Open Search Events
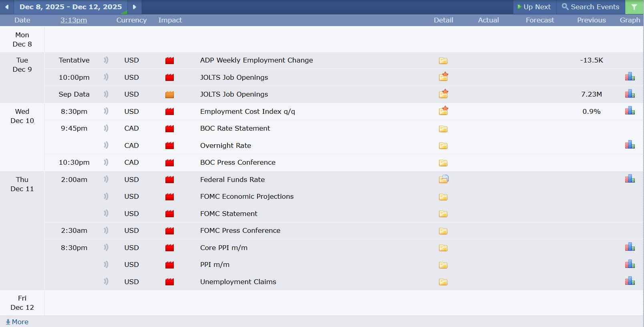 coord(590,7)
